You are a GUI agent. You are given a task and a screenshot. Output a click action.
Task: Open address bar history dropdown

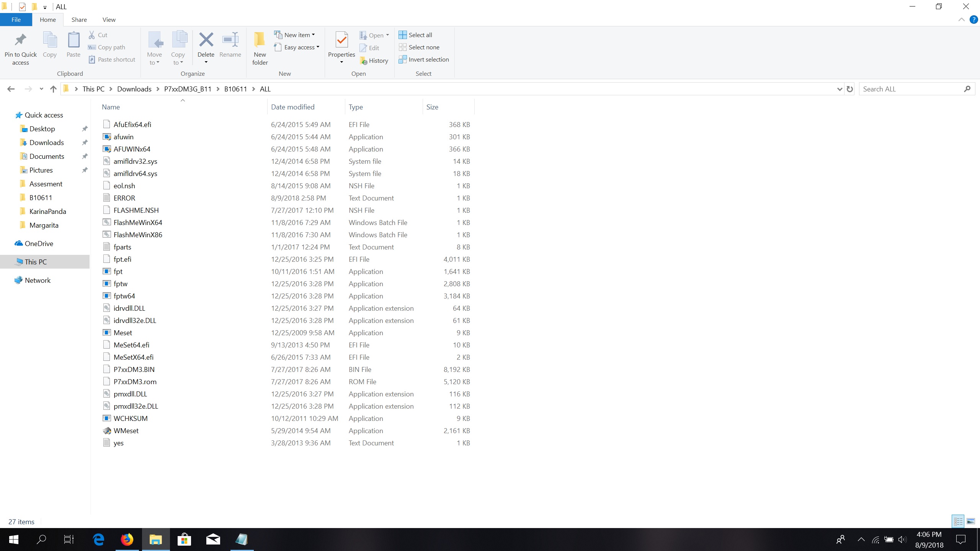[840, 89]
